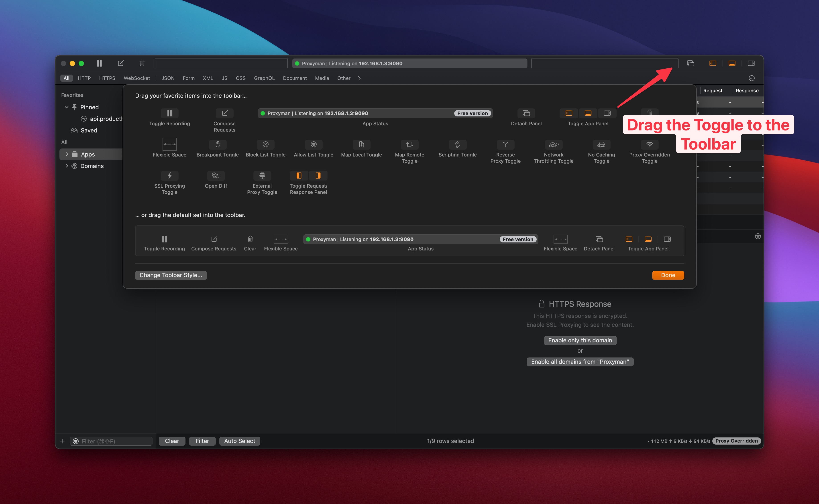Expand the Domains tree item
The width and height of the screenshot is (819, 504).
click(x=67, y=166)
